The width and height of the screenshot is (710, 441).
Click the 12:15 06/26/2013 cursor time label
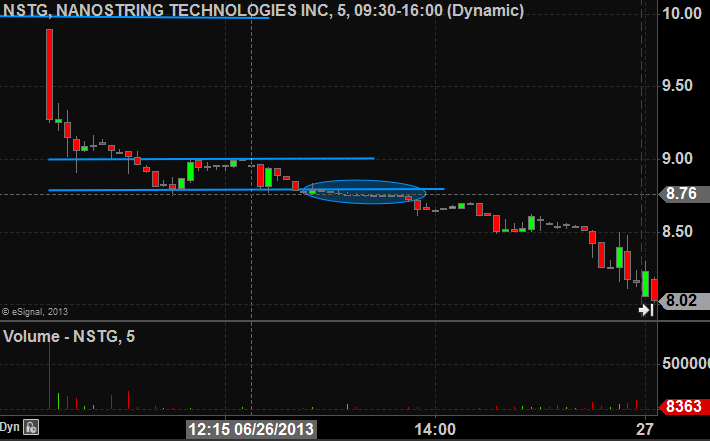251,429
